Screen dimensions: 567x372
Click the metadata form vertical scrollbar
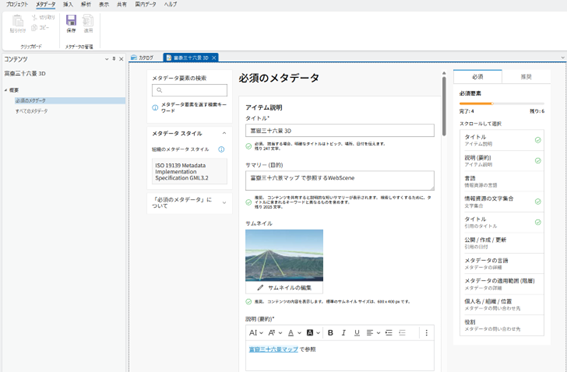pos(444,105)
